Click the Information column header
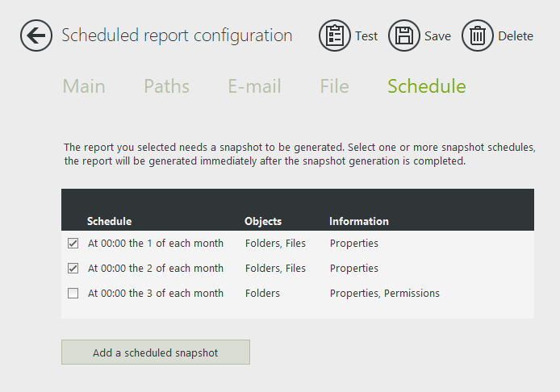The width and height of the screenshot is (560, 392). pyautogui.click(x=359, y=221)
